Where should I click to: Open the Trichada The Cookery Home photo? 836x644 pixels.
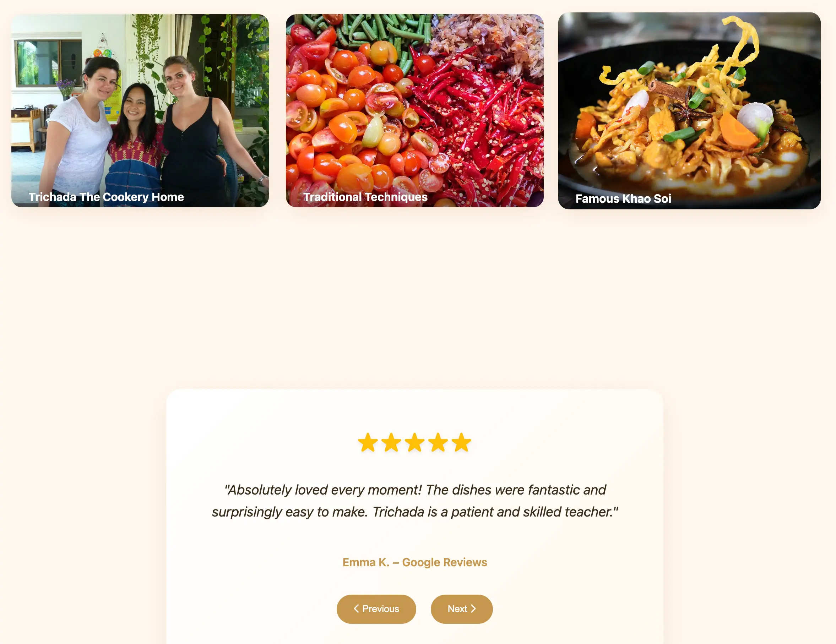click(x=140, y=110)
